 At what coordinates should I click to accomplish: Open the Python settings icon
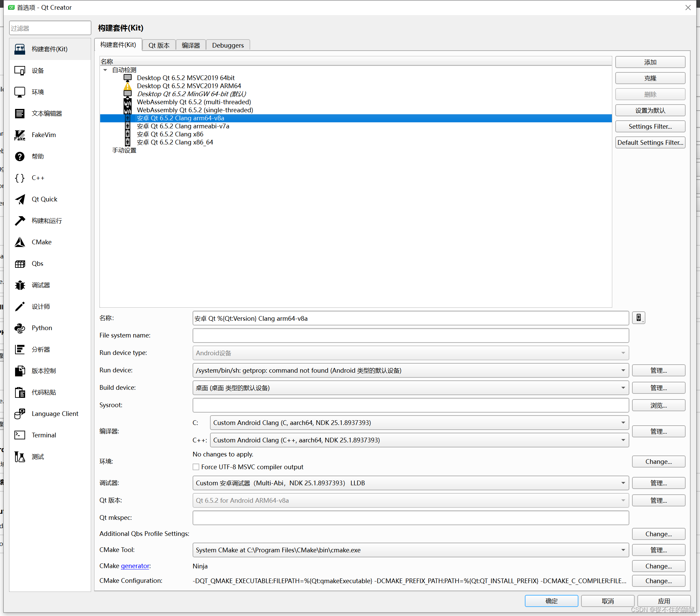[x=20, y=328]
